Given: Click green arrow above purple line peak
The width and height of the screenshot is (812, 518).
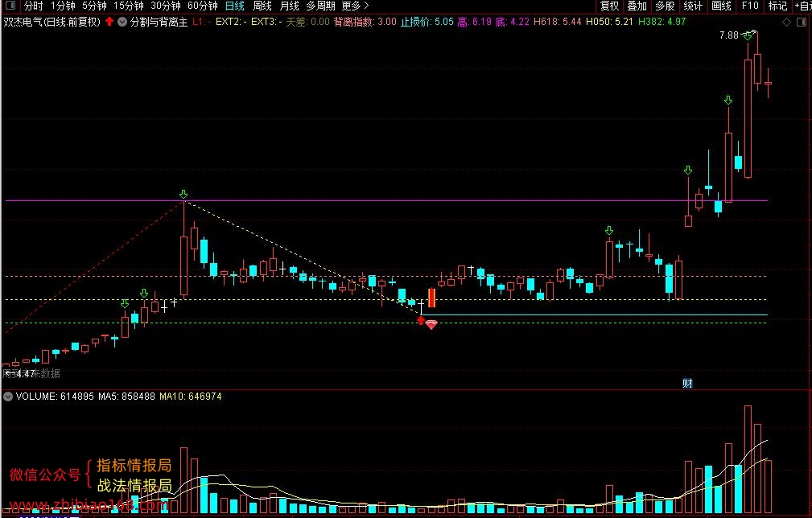Looking at the screenshot, I should (183, 194).
